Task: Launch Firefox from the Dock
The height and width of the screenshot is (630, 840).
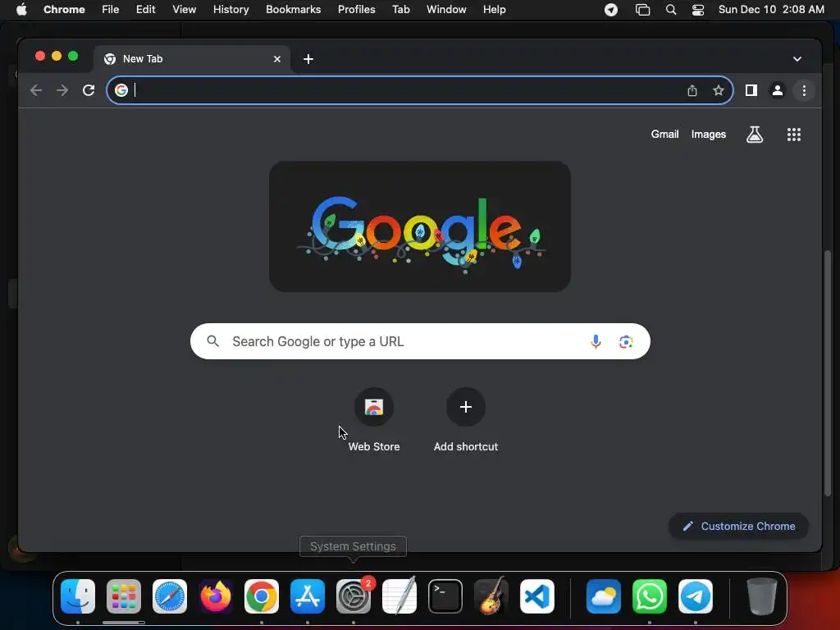Action: [x=216, y=596]
